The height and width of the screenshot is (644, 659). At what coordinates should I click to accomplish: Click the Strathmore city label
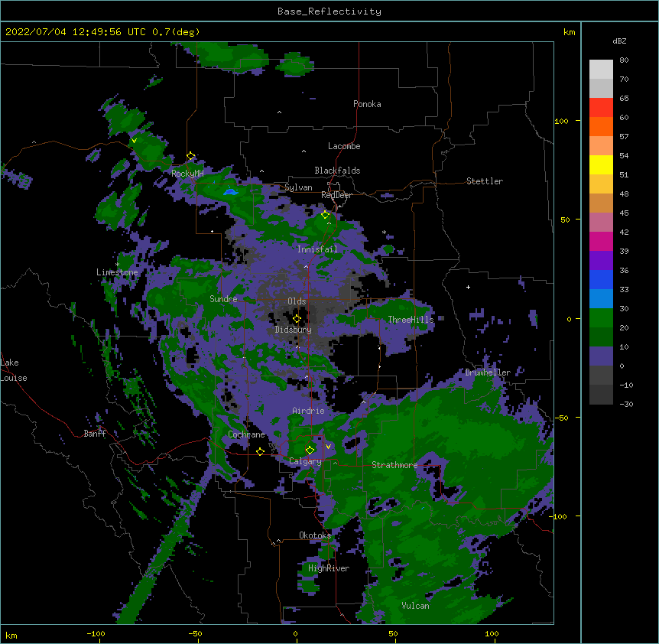(x=394, y=465)
